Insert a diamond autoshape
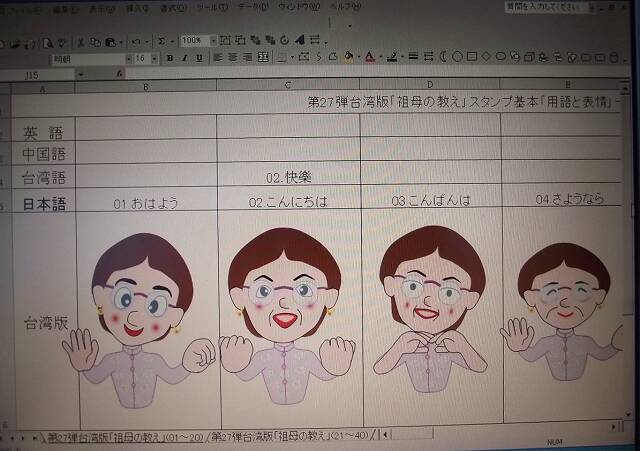Screen dimensions: 640x451 click(x=486, y=56)
